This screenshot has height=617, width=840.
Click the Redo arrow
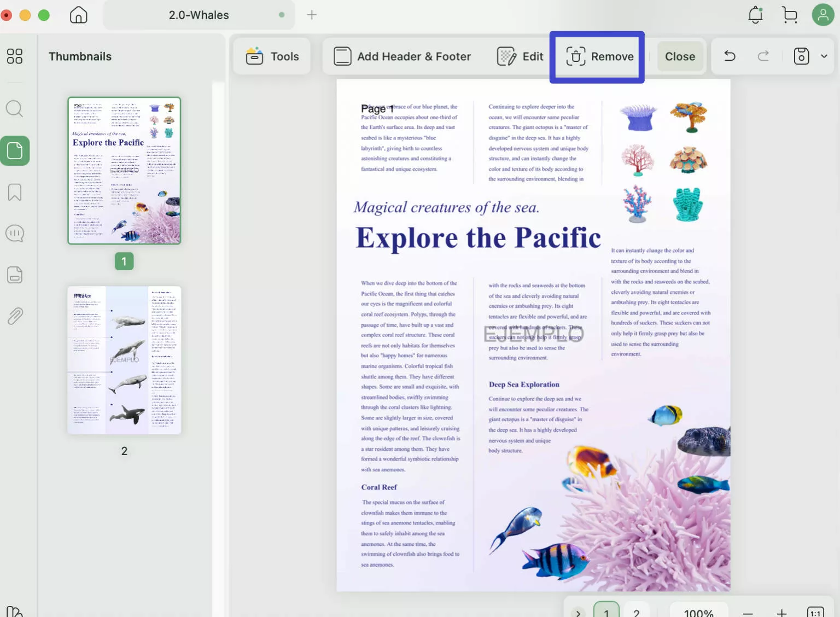[x=763, y=56]
